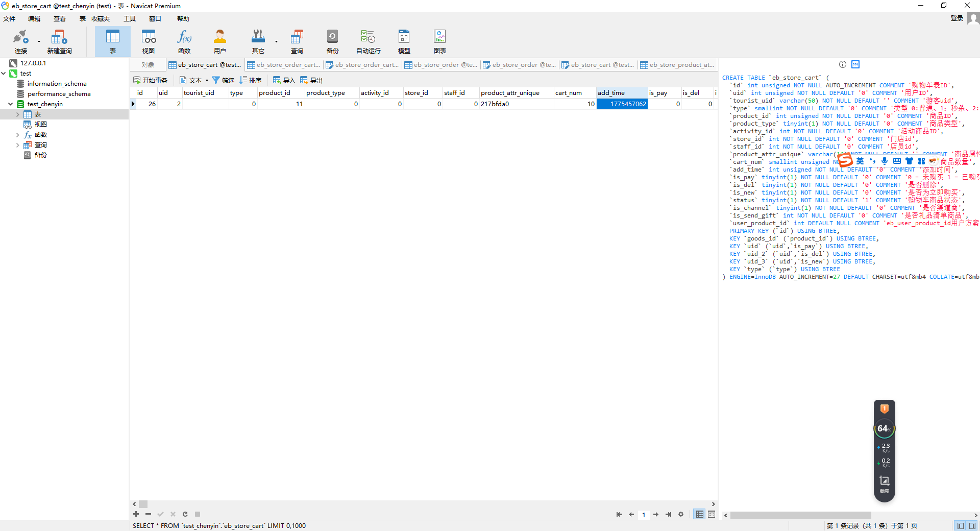Open the 工具 menu
980x531 pixels.
click(x=130, y=19)
